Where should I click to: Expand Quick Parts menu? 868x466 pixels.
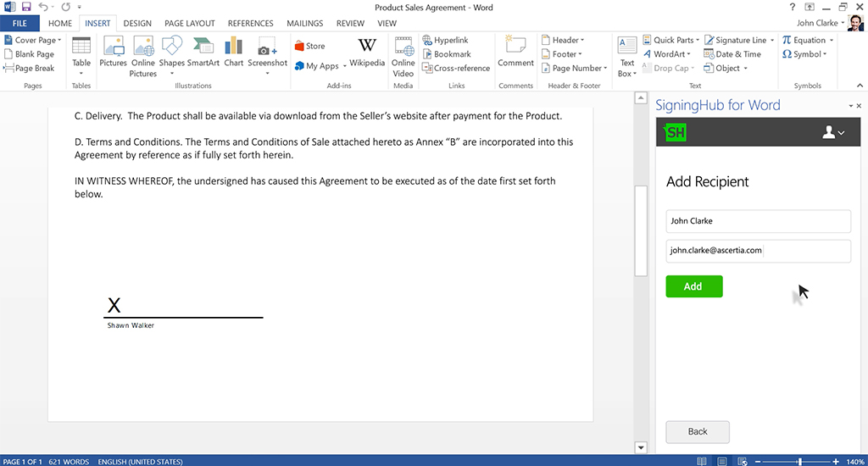coord(698,40)
